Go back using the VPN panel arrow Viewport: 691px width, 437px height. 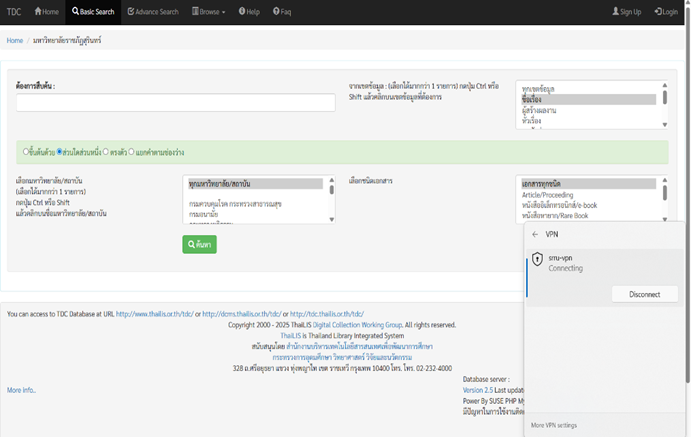[x=535, y=234]
